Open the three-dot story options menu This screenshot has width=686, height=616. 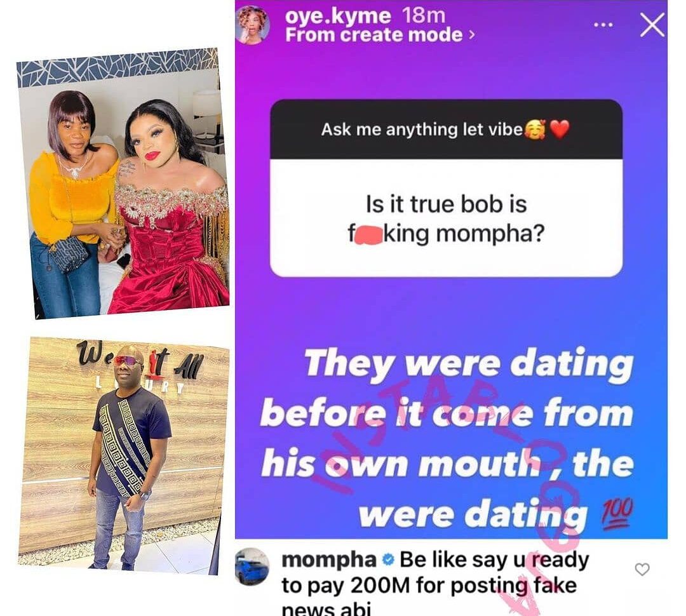coord(603,25)
